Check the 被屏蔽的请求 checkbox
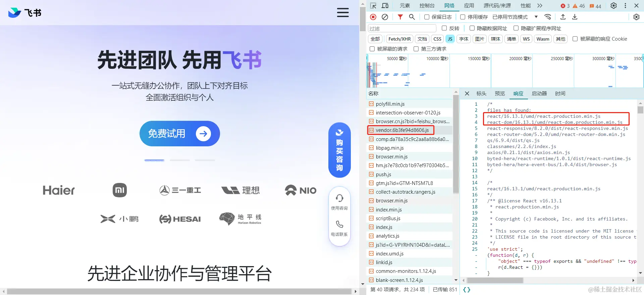 point(372,49)
